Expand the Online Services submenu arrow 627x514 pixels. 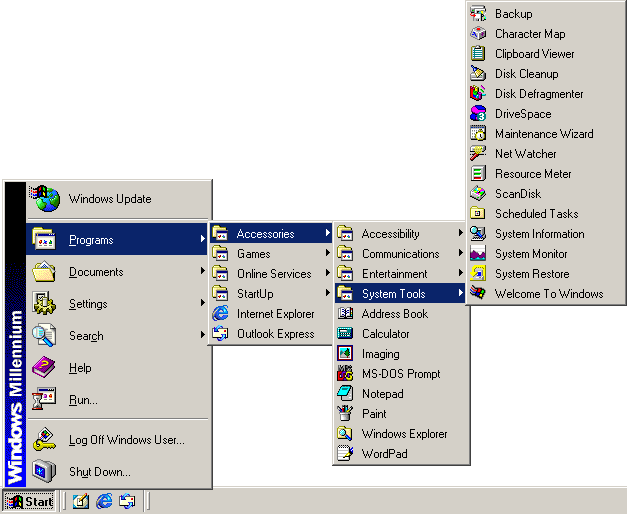tap(327, 273)
